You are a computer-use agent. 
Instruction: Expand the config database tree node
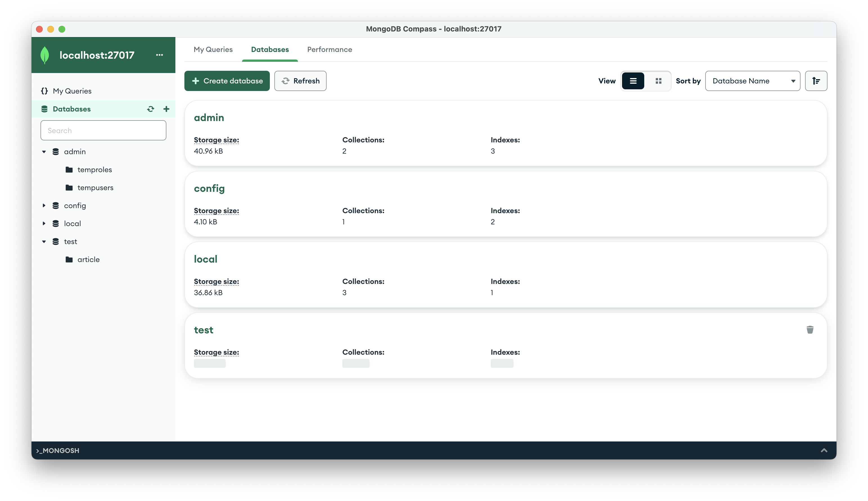point(44,205)
